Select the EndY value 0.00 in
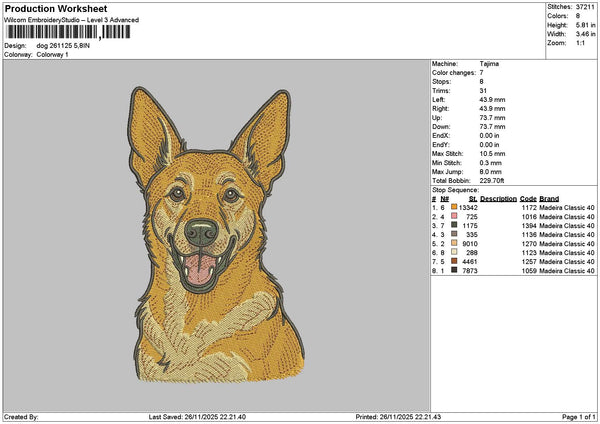Image resolution: width=600 pixels, height=424 pixels. click(x=489, y=145)
